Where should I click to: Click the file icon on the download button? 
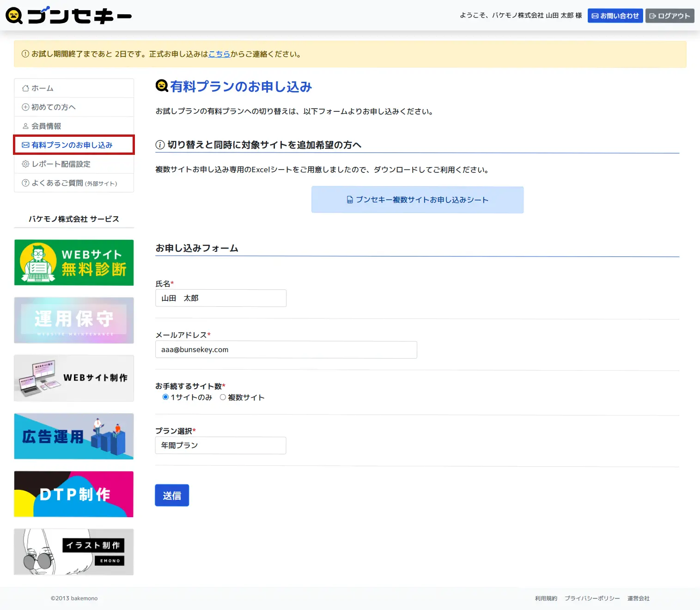(350, 200)
